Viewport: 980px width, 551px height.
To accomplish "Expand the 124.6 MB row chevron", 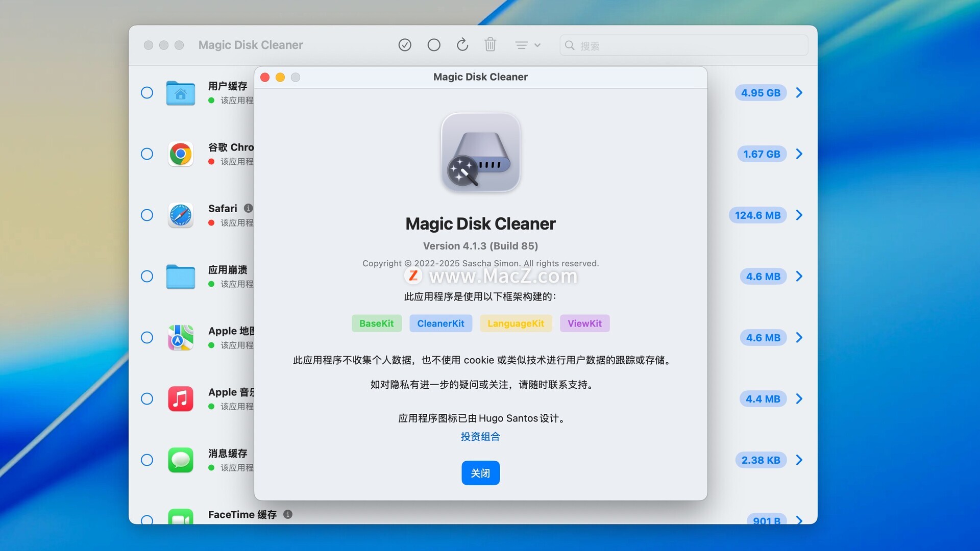I will (799, 215).
